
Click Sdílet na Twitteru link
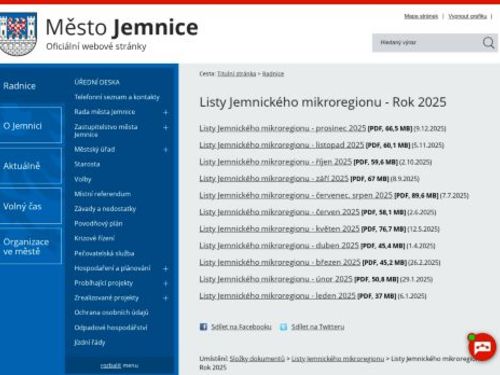coord(318,327)
